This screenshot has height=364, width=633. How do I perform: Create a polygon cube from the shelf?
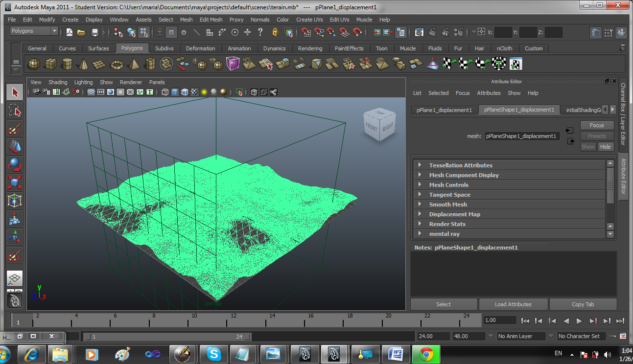pos(50,64)
